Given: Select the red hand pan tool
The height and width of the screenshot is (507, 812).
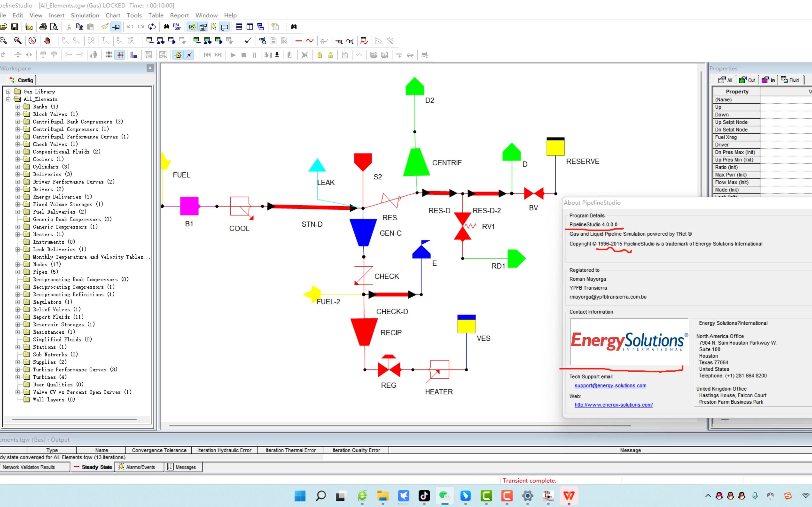Looking at the screenshot, I should point(47,41).
